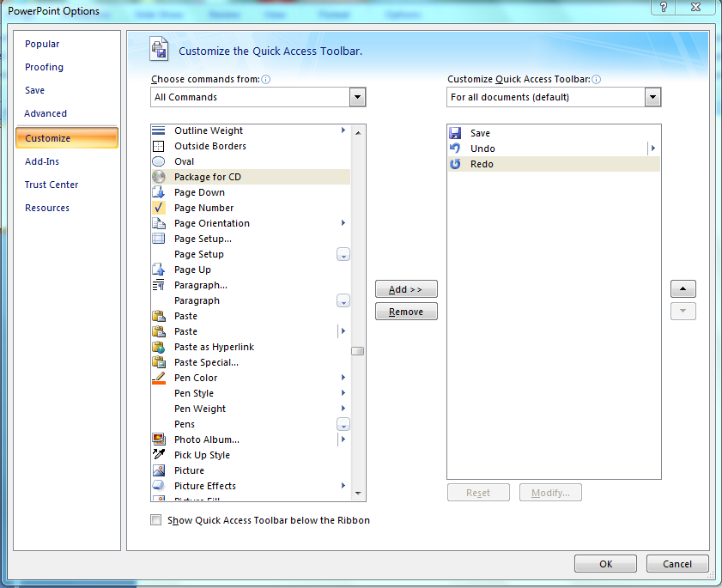Open the dialog Help question mark
Image resolution: width=722 pixels, height=588 pixels.
[x=663, y=8]
